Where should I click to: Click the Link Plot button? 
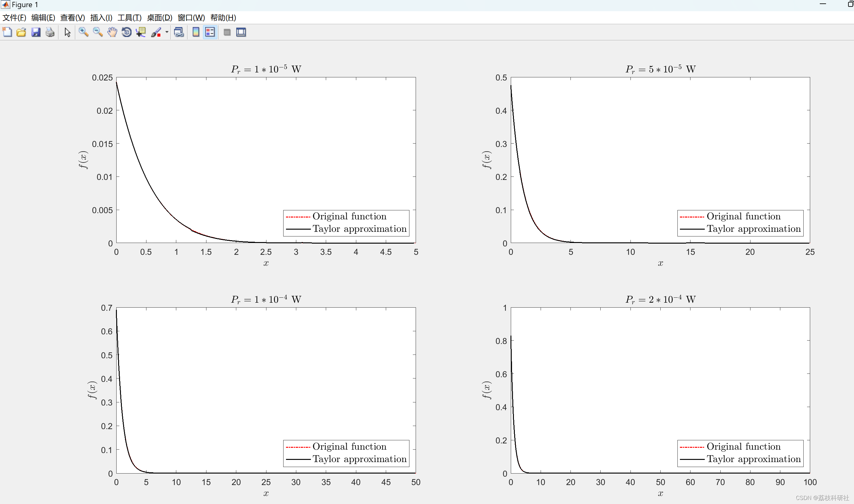click(179, 32)
